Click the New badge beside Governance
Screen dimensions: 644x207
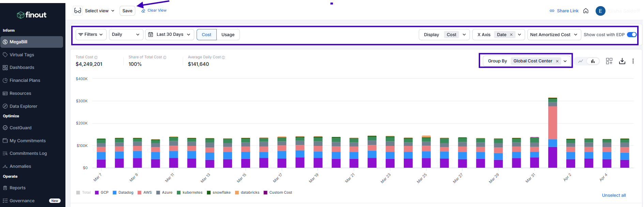55,201
